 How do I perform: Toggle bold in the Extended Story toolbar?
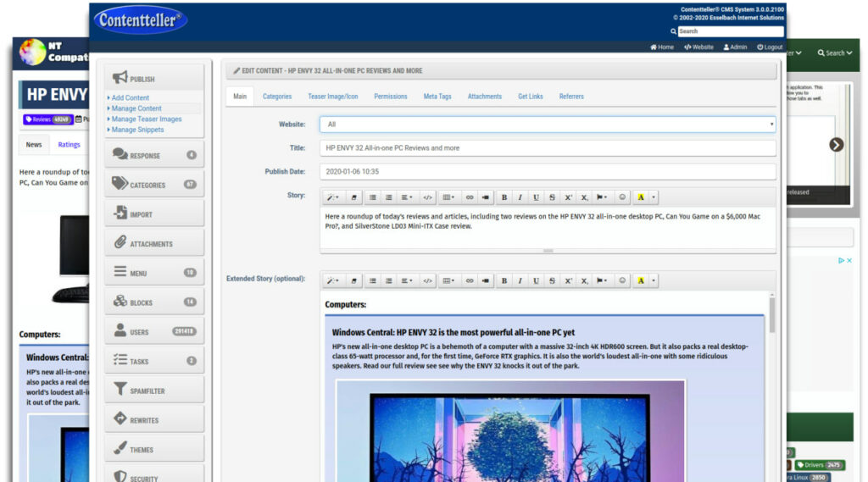pos(504,280)
